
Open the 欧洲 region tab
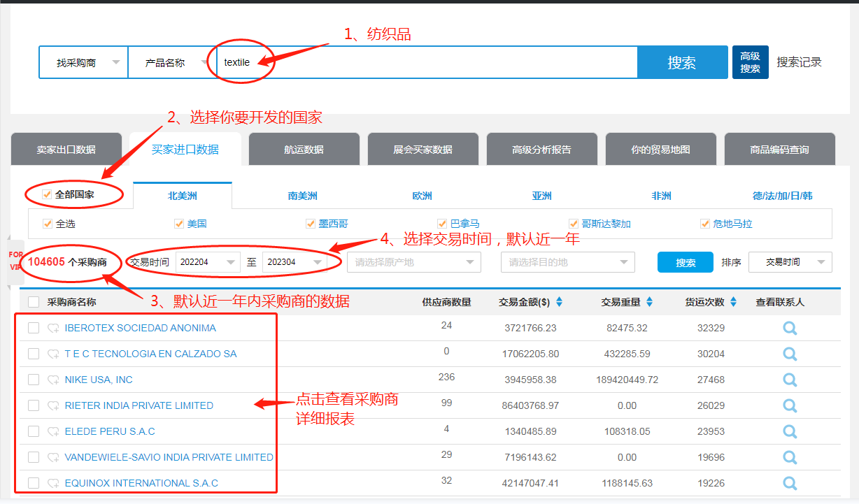422,196
